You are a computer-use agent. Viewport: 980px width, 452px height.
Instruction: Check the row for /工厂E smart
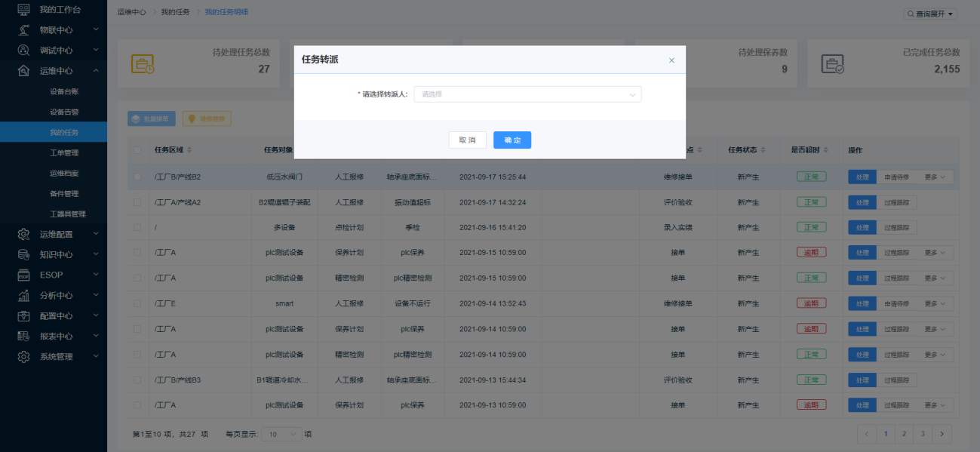(137, 303)
